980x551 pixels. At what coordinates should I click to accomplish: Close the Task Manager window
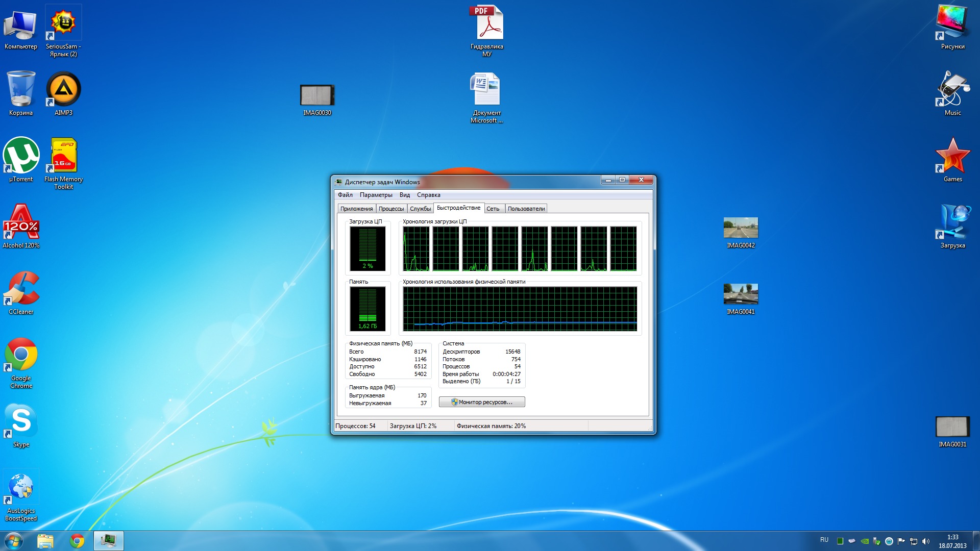pos(641,180)
